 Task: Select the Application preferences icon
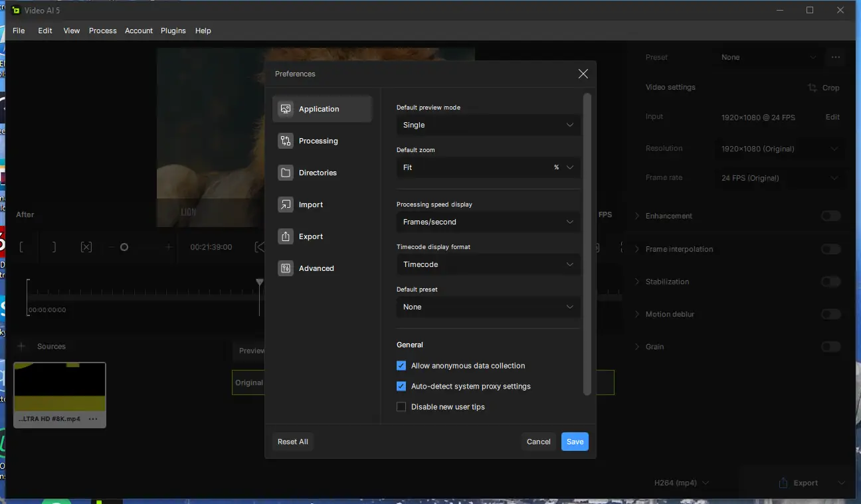(286, 109)
